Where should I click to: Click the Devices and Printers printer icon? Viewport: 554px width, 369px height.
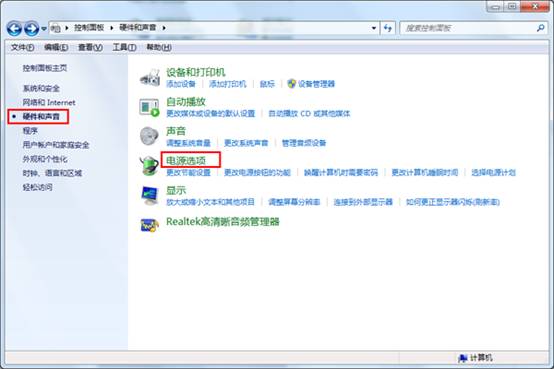(150, 78)
